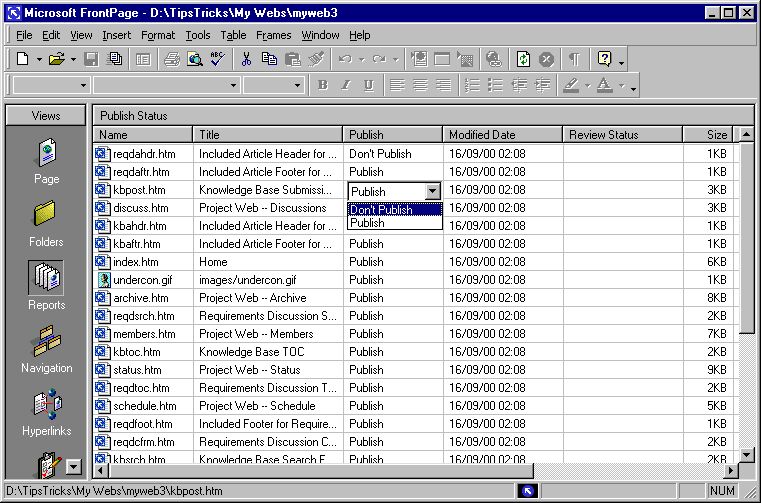Viewport: 761px width, 503px height.
Task: Toggle Numbering list button
Action: [x=472, y=85]
